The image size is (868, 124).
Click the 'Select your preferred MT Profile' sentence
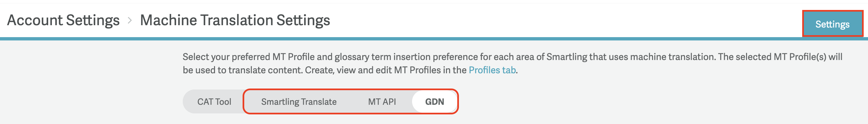point(512,56)
